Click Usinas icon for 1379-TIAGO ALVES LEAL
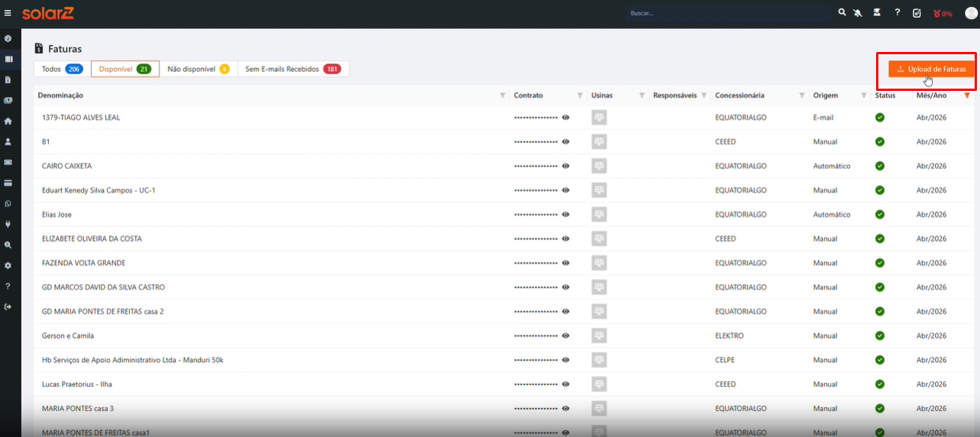The height and width of the screenshot is (437, 980). 599,118
